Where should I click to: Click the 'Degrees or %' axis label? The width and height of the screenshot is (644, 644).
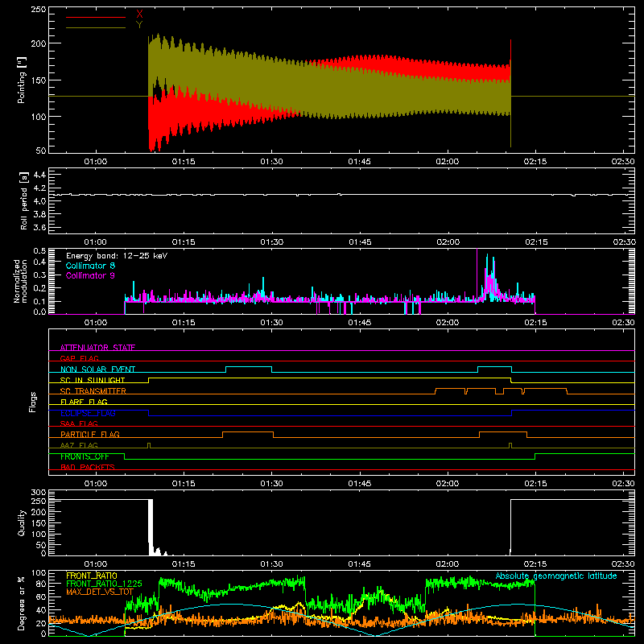(x=22, y=604)
